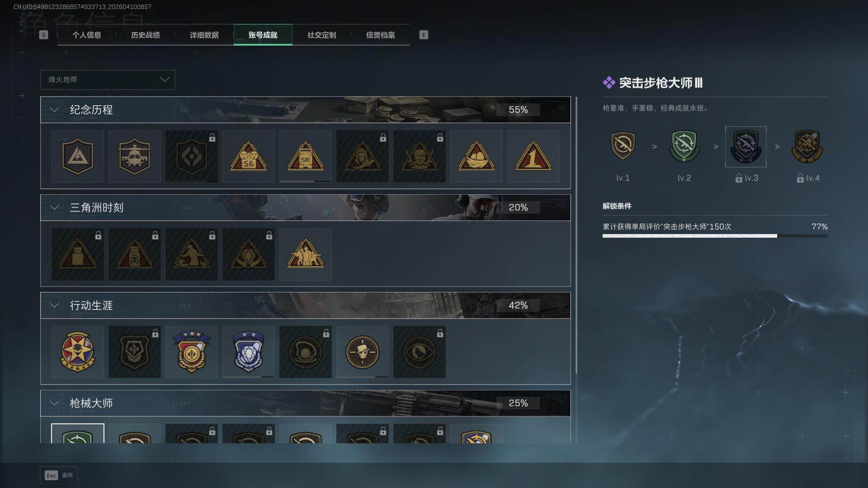Collapse the 三角洲时刻 section
The image size is (868, 488).
(54, 207)
